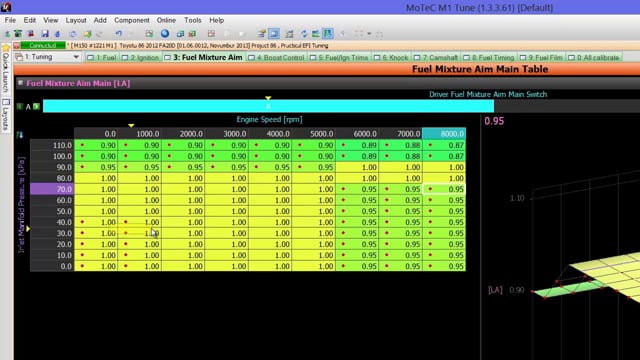640x360 pixels.
Task: Click the table axis swap arrows icon
Action: click(x=20, y=135)
